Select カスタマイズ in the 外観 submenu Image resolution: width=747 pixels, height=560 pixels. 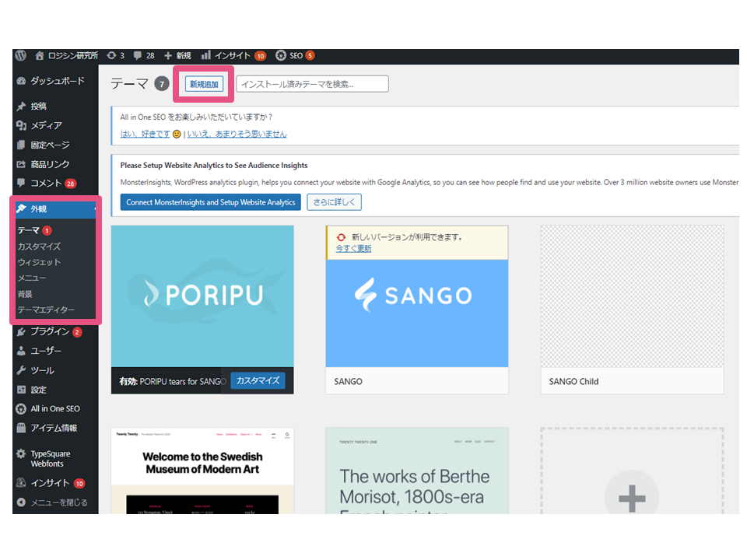[39, 247]
